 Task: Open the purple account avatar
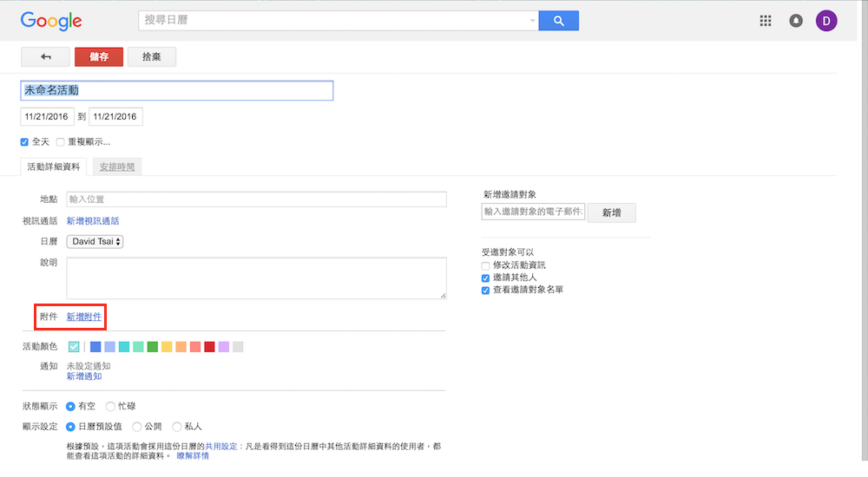(826, 21)
